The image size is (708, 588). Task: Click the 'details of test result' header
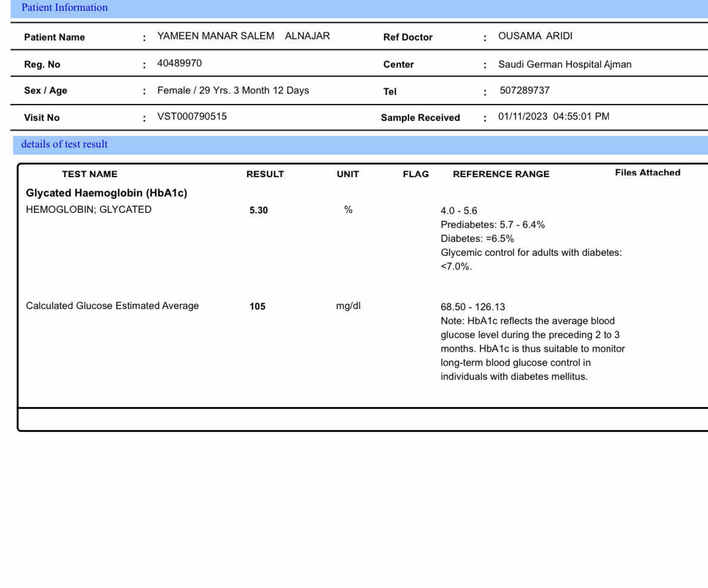click(x=64, y=145)
